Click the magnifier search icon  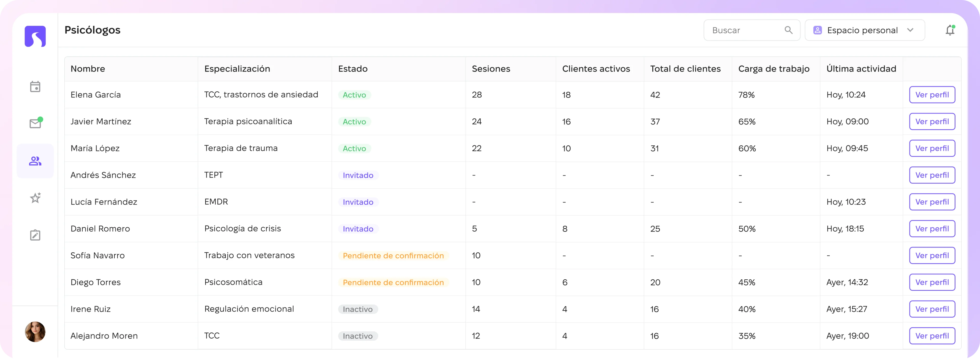(x=788, y=30)
